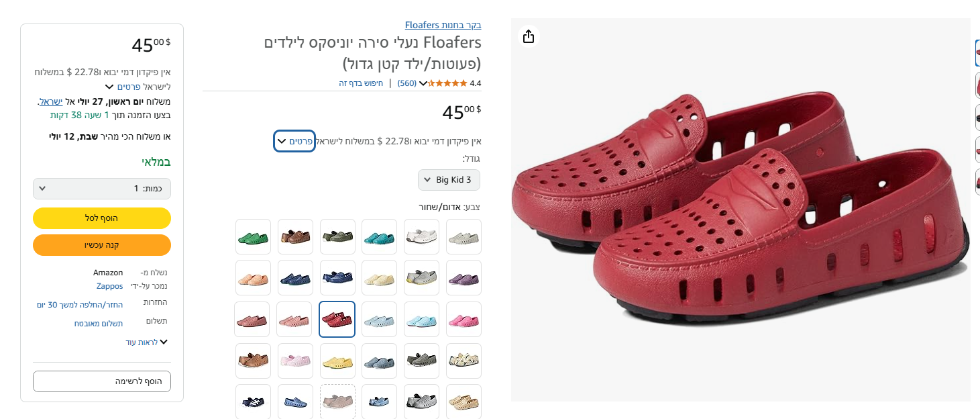The image size is (980, 419).
Task: Click the yellow הוסף לסל button
Action: point(102,218)
